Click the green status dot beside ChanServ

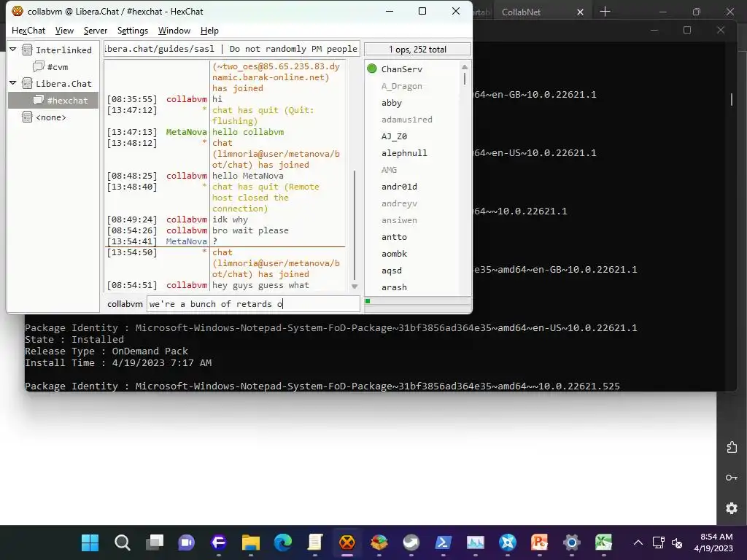[372, 69]
